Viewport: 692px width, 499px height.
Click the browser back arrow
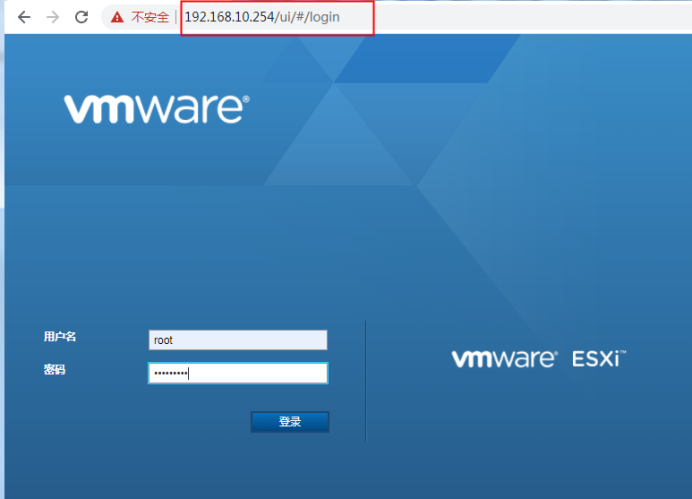(x=23, y=17)
